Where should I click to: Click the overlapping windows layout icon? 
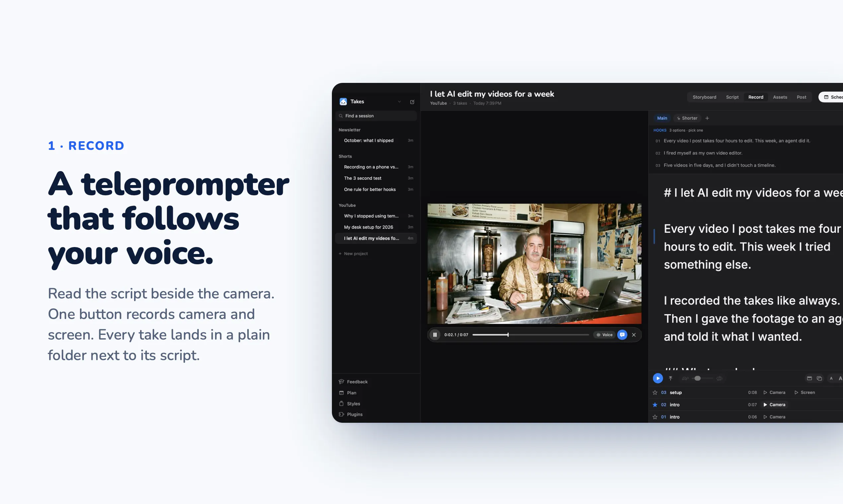pyautogui.click(x=819, y=378)
